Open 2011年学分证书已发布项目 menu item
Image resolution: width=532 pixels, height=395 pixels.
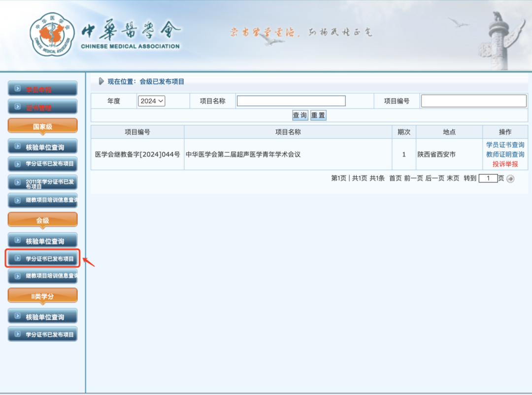coord(42,183)
